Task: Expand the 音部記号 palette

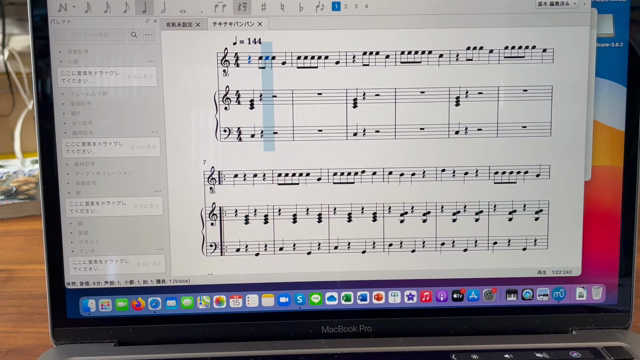Action: 64,104
